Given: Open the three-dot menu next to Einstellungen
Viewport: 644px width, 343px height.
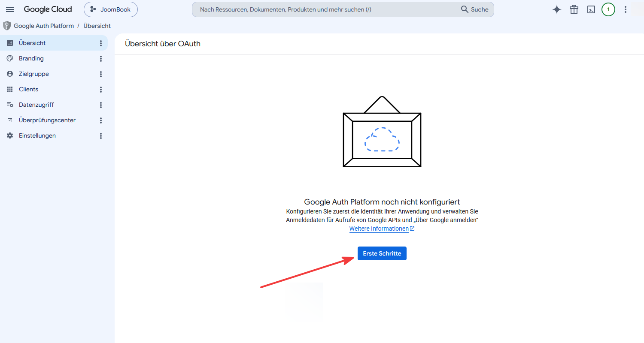Looking at the screenshot, I should point(101,136).
